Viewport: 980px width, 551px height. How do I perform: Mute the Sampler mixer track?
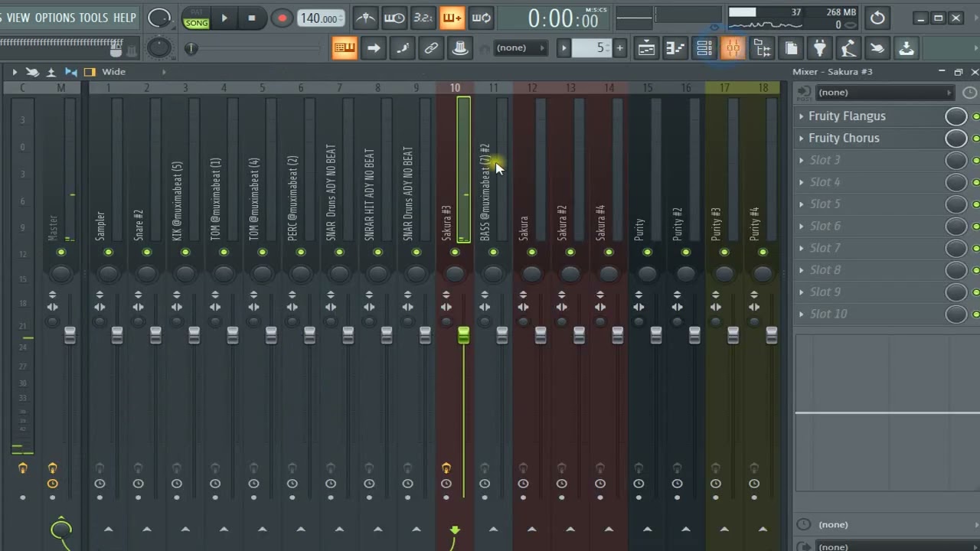coord(109,253)
